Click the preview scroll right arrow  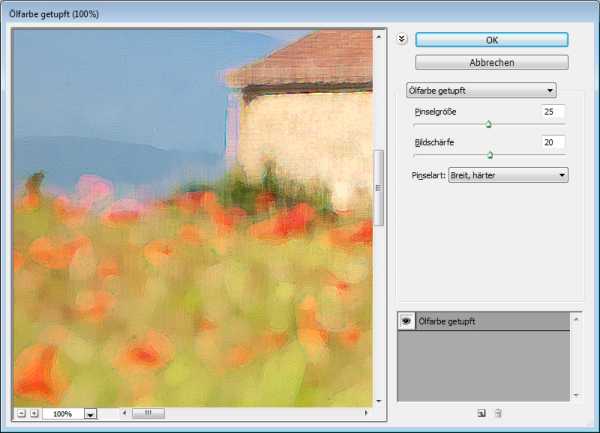(366, 413)
